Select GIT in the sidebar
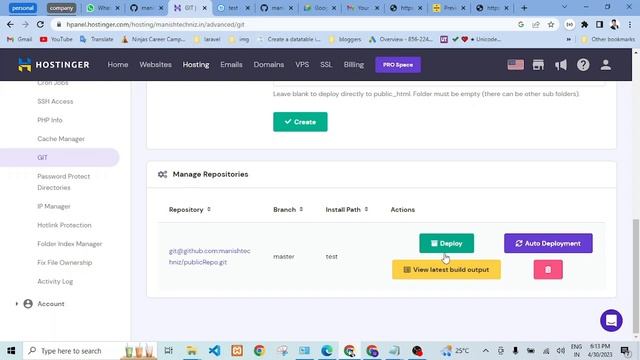Screen dimensions: 640x360 (60, 158)
